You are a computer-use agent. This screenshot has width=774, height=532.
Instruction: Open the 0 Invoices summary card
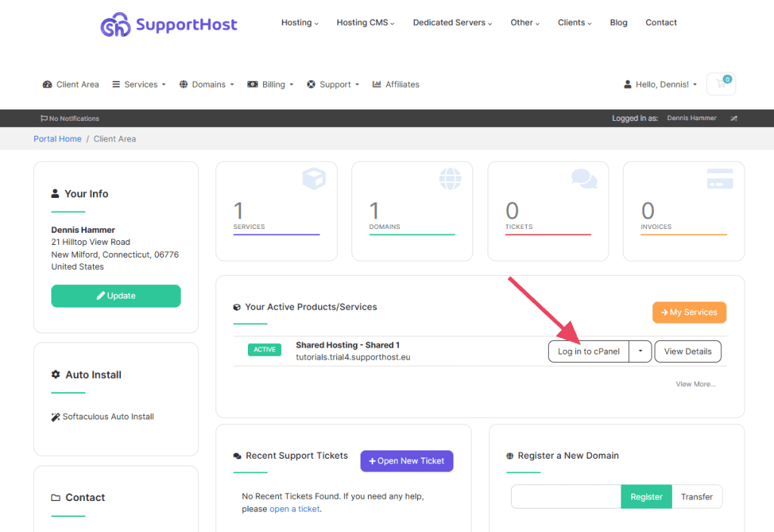click(x=683, y=212)
